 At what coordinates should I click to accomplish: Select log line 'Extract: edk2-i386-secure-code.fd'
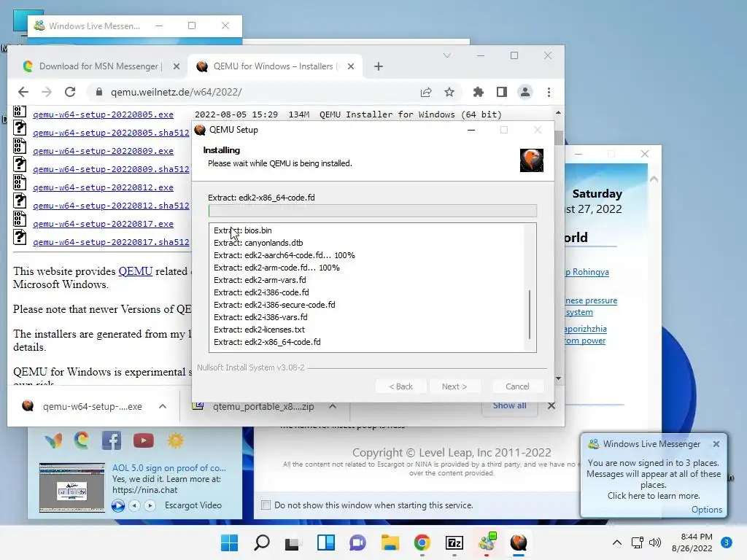click(274, 305)
